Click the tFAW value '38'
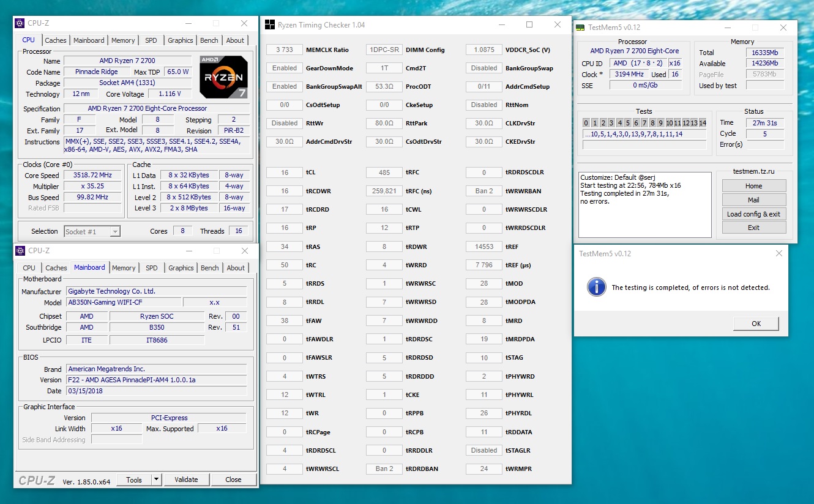Image resolution: width=814 pixels, height=504 pixels. pos(285,321)
